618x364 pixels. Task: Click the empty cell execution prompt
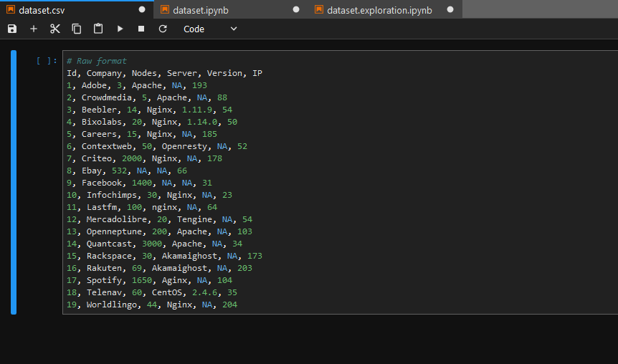coord(47,61)
